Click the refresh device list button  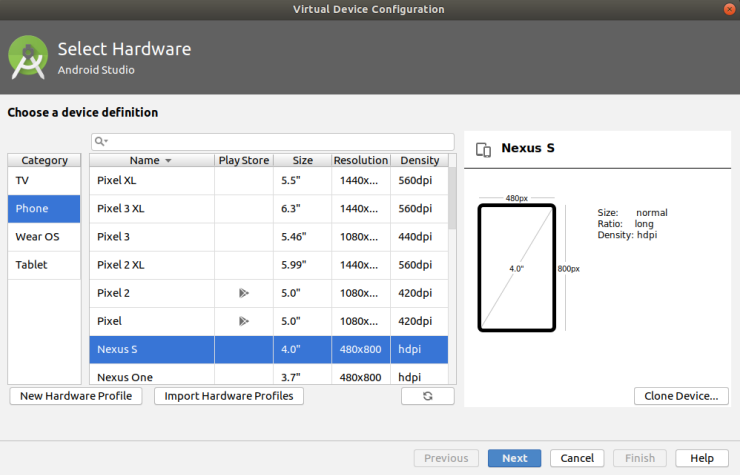(428, 396)
